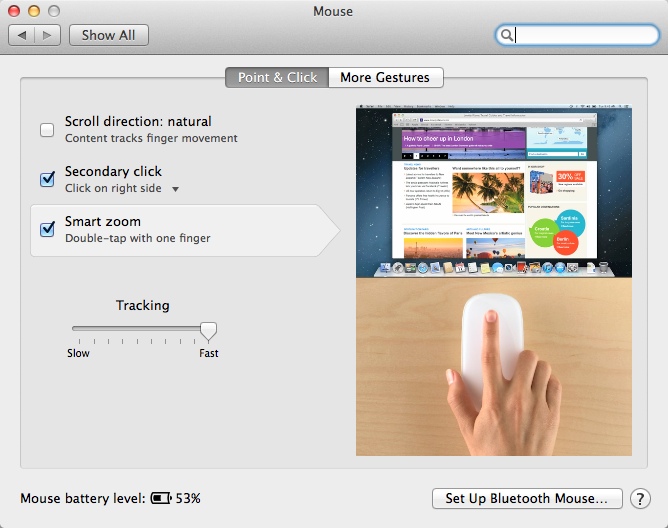Disable the Smart zoom checkbox
668x528 pixels.
(x=47, y=229)
